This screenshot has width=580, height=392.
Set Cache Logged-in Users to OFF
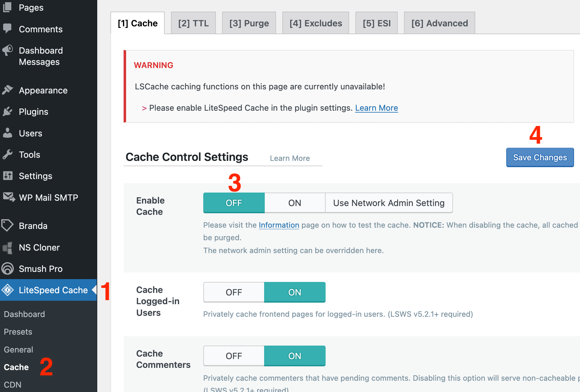(234, 292)
